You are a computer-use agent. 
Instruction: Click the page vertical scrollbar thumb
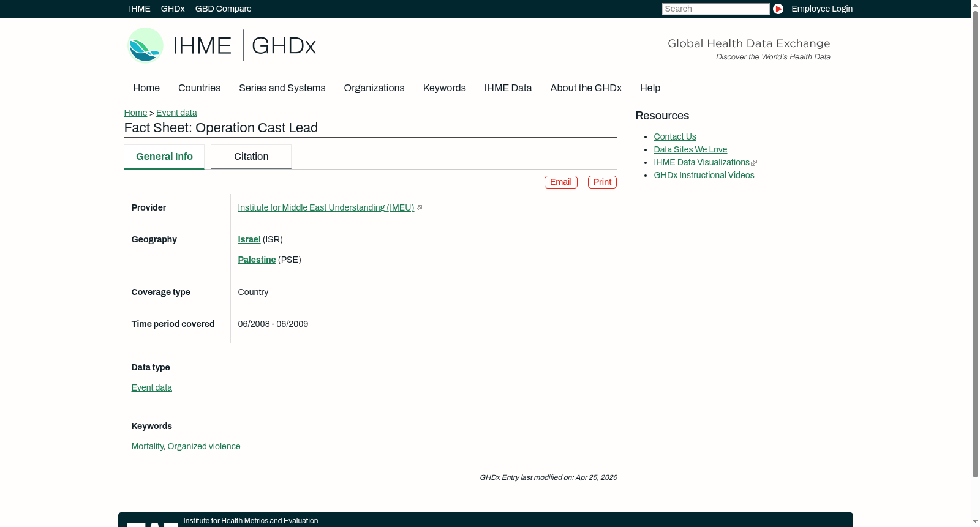click(975, 244)
